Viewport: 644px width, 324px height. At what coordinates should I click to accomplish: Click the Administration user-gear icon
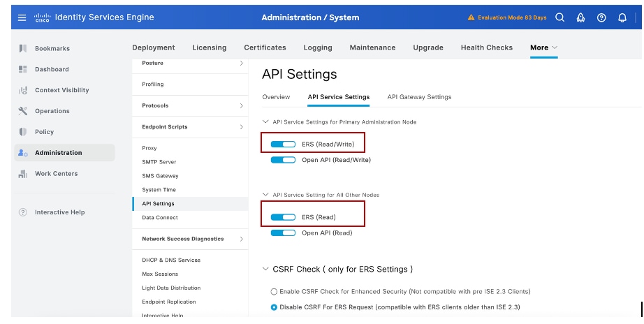[23, 153]
